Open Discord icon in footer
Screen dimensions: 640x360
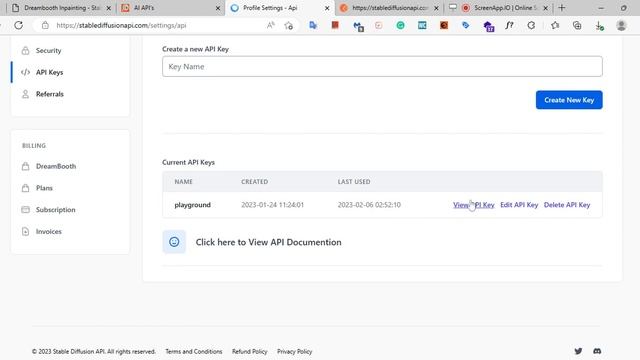pos(597,351)
